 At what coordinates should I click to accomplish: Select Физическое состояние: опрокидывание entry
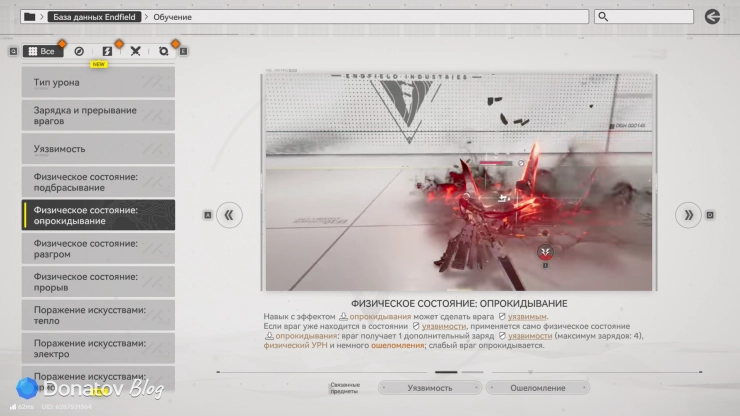click(98, 215)
